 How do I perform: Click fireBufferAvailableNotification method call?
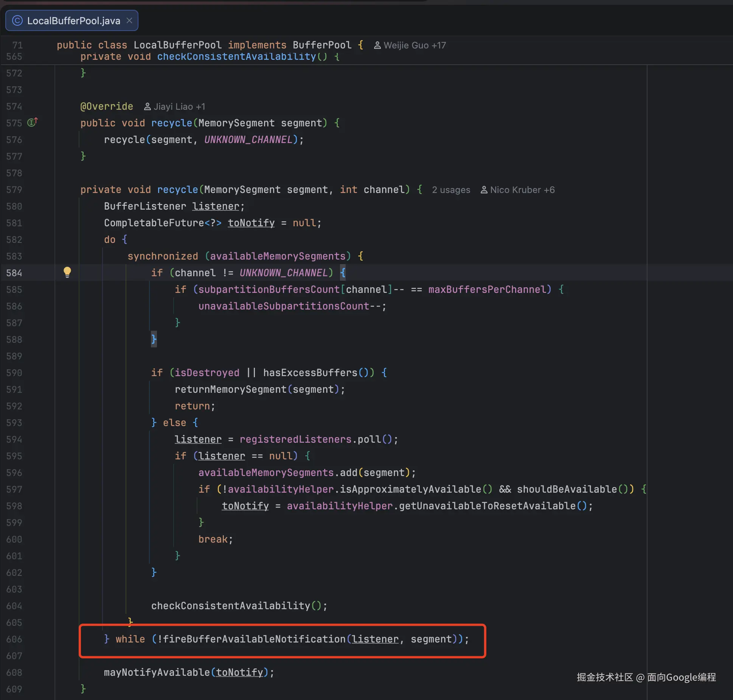click(x=254, y=639)
